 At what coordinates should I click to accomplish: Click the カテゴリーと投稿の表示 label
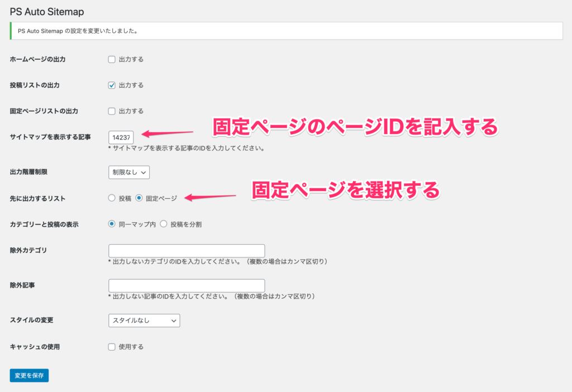[x=44, y=224]
